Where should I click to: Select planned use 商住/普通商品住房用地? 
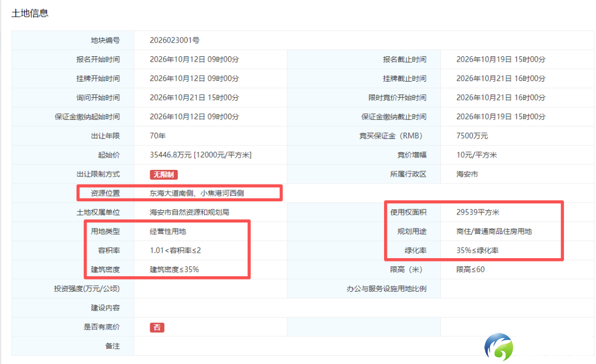click(494, 232)
